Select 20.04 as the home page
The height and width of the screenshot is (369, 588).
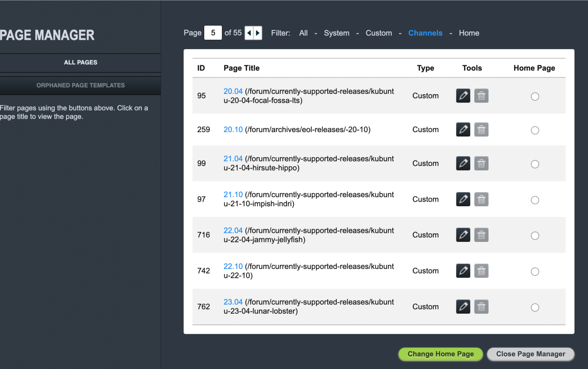(x=535, y=96)
